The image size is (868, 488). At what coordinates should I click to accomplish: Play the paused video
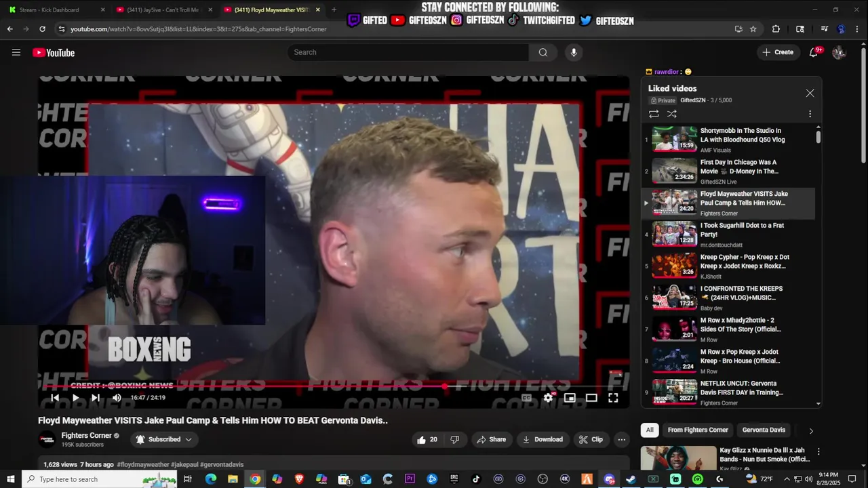75,398
